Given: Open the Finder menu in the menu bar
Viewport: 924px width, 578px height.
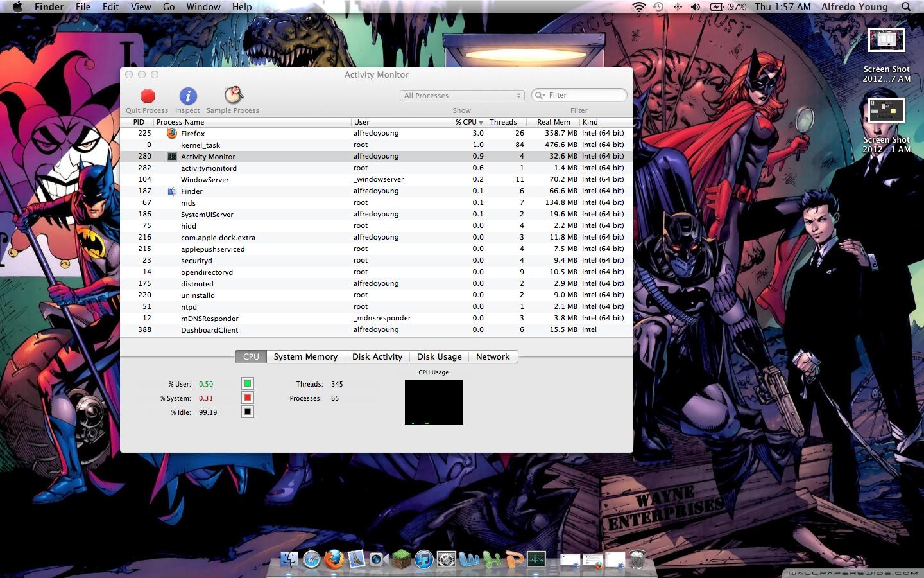Looking at the screenshot, I should point(49,6).
